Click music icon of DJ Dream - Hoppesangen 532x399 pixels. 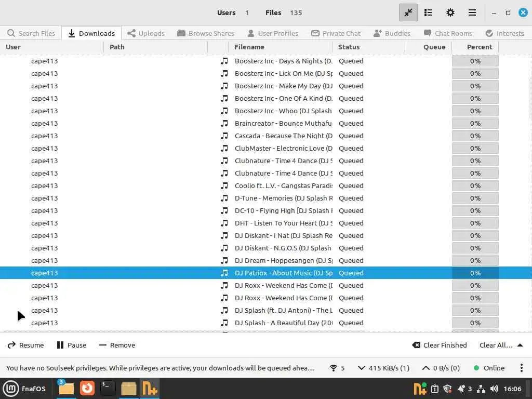coord(224,261)
